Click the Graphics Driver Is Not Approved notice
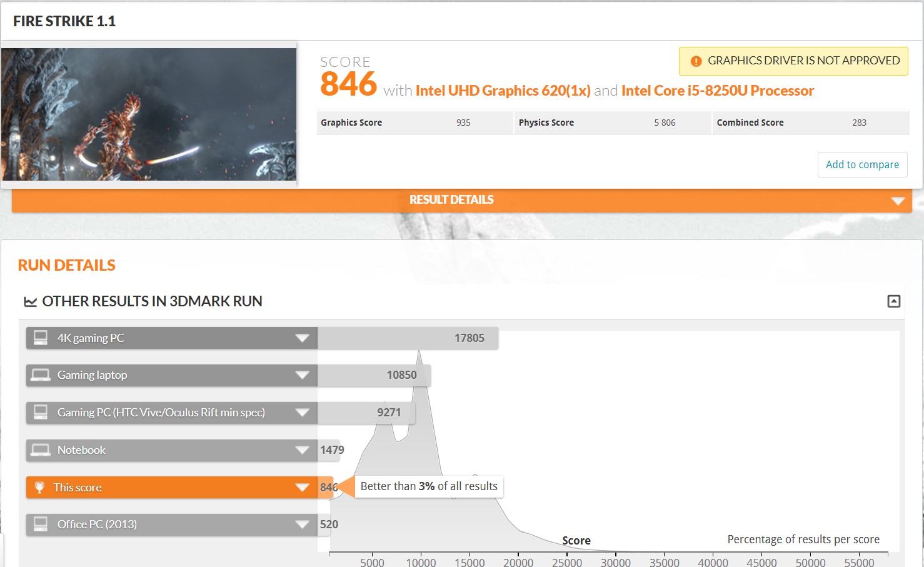 pyautogui.click(x=793, y=61)
